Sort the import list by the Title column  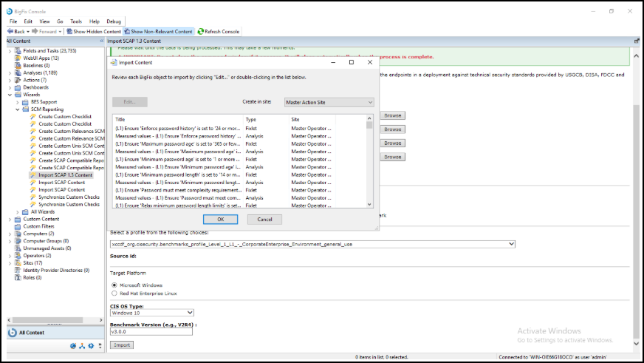pyautogui.click(x=178, y=120)
